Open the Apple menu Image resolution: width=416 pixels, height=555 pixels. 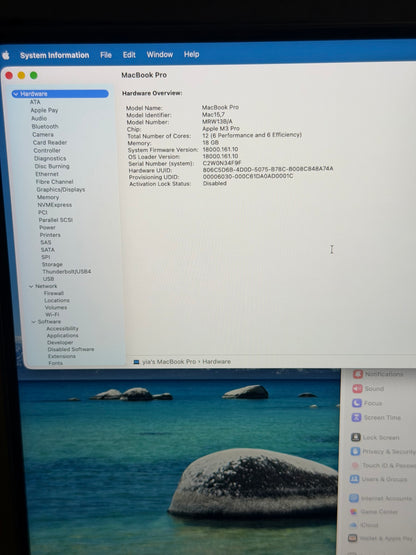click(6, 55)
